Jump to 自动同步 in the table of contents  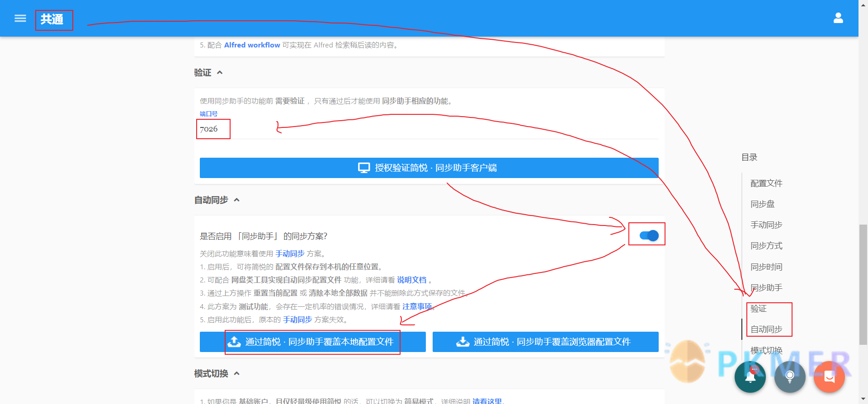tap(766, 329)
